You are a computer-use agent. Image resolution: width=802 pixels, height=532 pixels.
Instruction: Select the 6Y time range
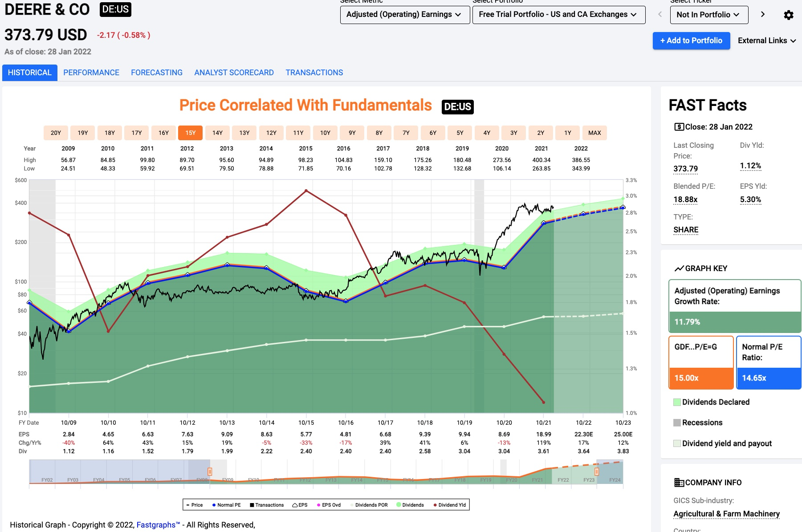pyautogui.click(x=433, y=133)
